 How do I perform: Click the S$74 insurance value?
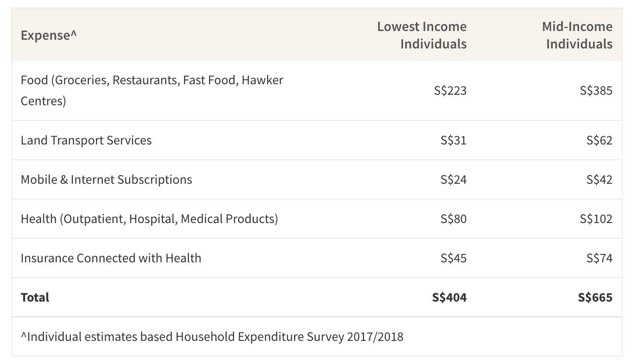[599, 258]
